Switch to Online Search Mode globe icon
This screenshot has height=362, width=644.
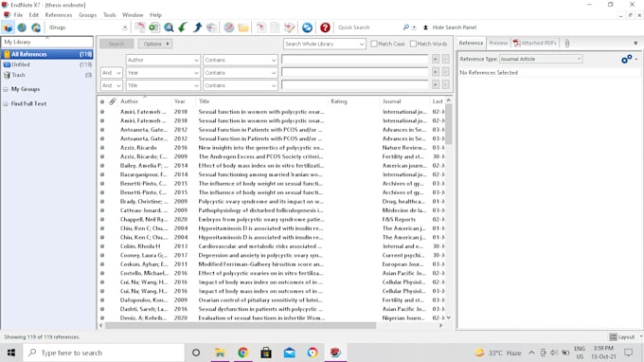click(x=22, y=27)
